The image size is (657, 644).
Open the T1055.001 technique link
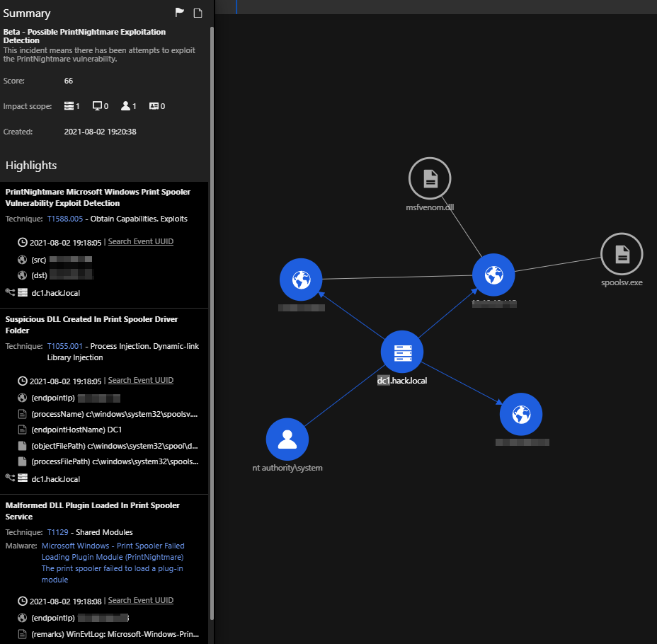tap(65, 346)
